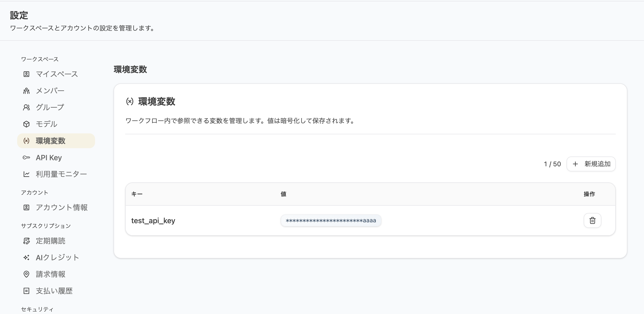644x314 pixels.
Task: Click the 支払い履歴 list icon
Action: pyautogui.click(x=26, y=291)
